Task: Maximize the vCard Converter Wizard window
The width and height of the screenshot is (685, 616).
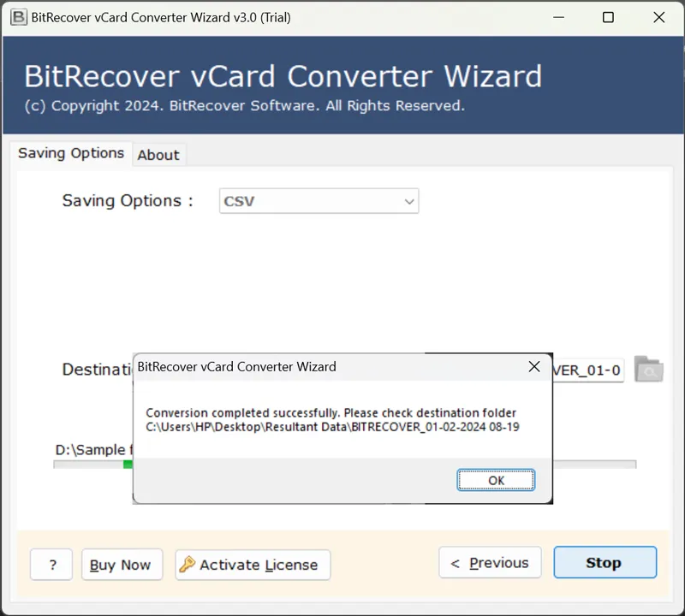Action: point(608,17)
